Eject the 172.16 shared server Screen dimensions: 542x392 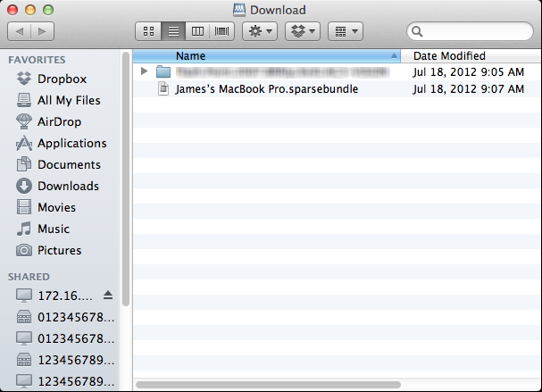[x=109, y=296]
